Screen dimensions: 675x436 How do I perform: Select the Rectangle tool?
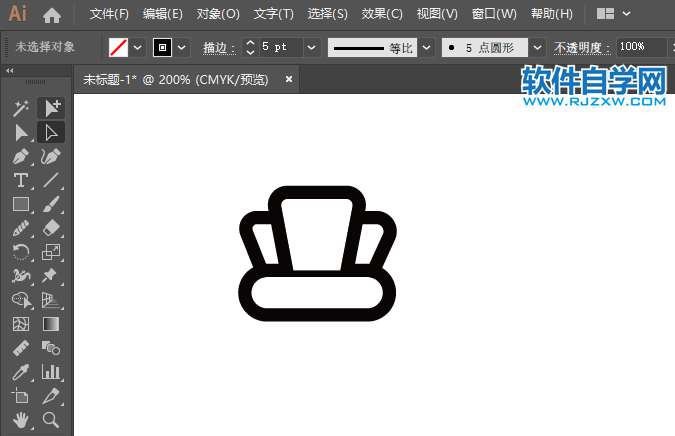coord(20,205)
